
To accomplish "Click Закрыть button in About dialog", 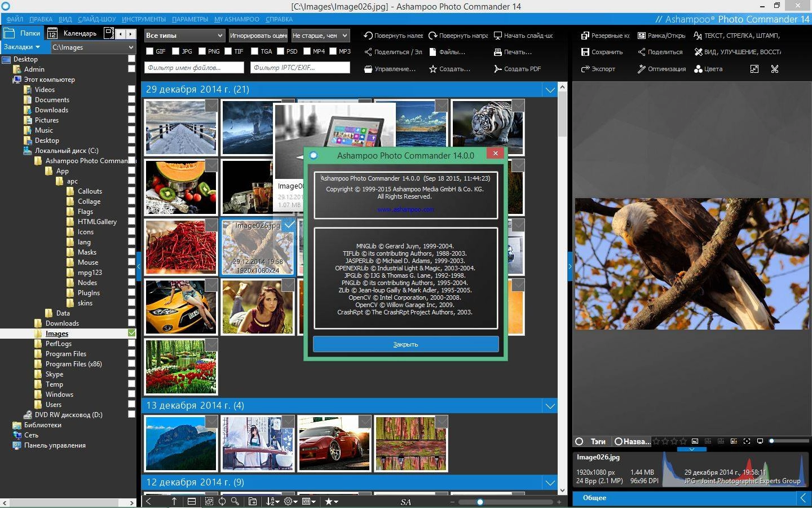I will (x=405, y=344).
